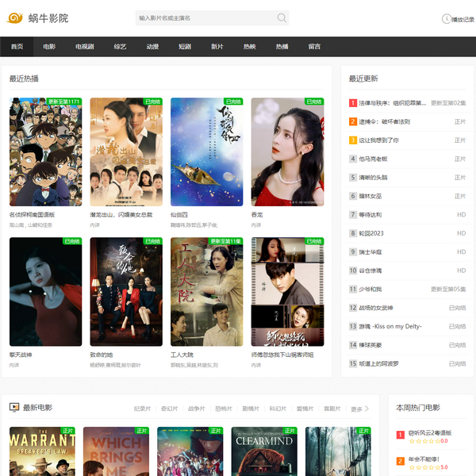Click the 纪录片 category link
This screenshot has width=476, height=476.
[142, 409]
